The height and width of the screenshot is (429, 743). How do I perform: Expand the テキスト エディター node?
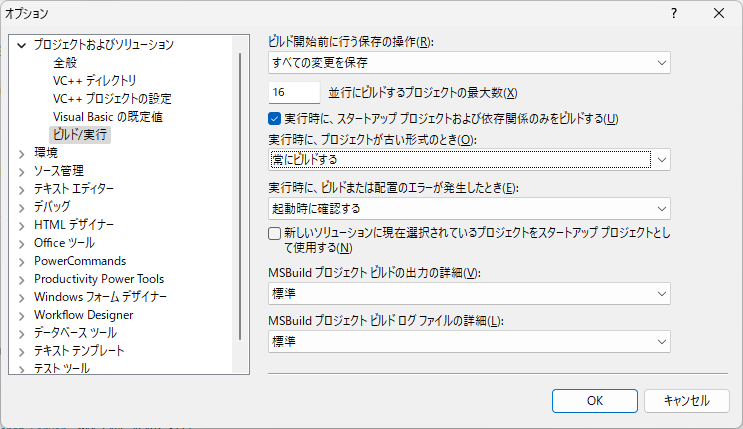click(22, 189)
